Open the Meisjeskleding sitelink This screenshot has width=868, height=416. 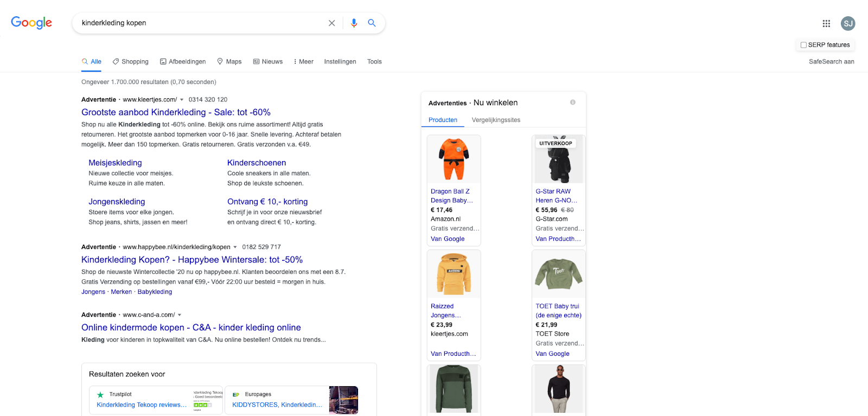115,163
